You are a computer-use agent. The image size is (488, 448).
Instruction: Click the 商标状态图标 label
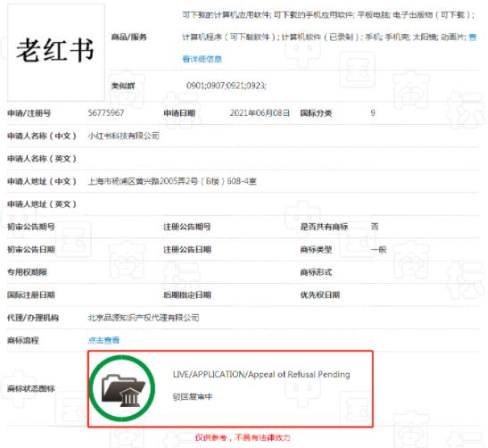click(31, 388)
